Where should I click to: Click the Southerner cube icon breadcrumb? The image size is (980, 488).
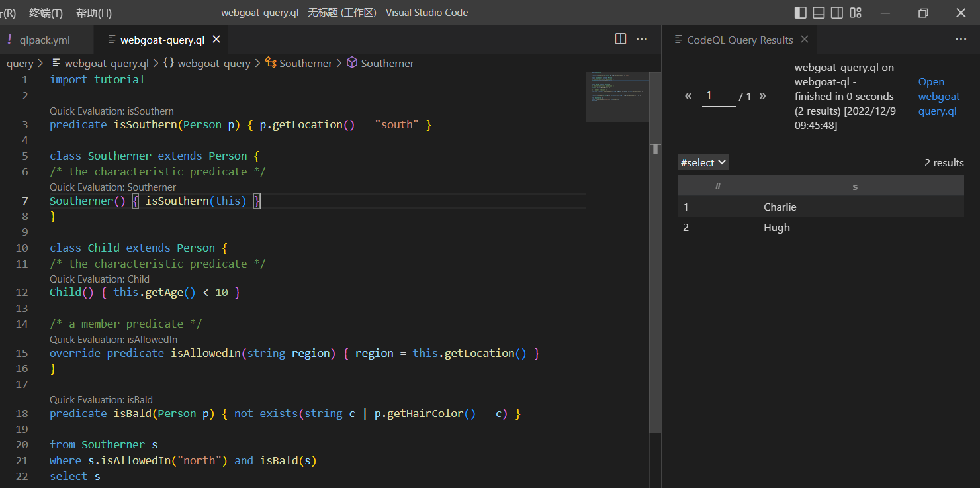coord(352,63)
